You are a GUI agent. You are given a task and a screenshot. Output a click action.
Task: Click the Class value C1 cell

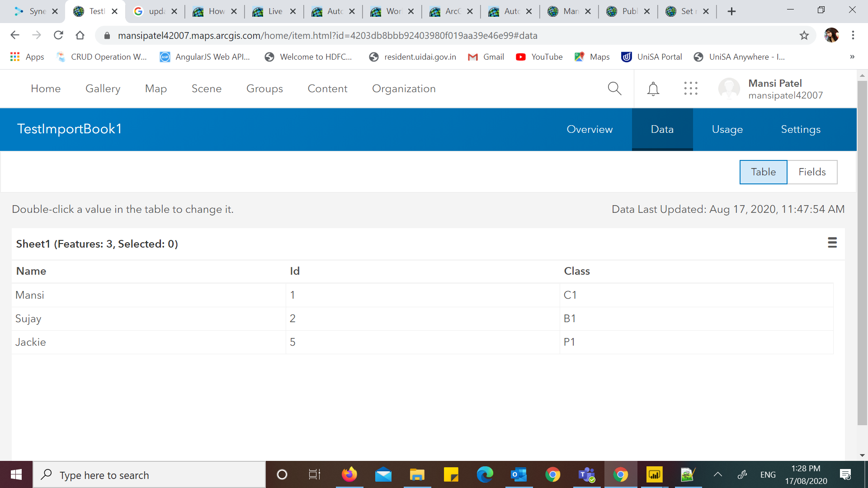tap(697, 295)
